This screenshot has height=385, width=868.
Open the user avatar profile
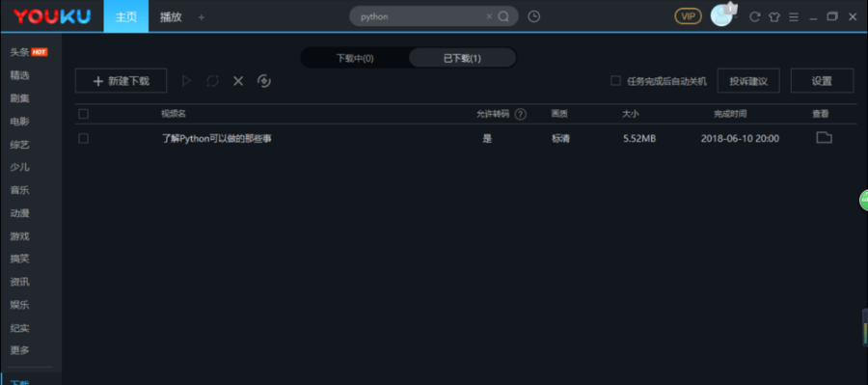(x=721, y=15)
